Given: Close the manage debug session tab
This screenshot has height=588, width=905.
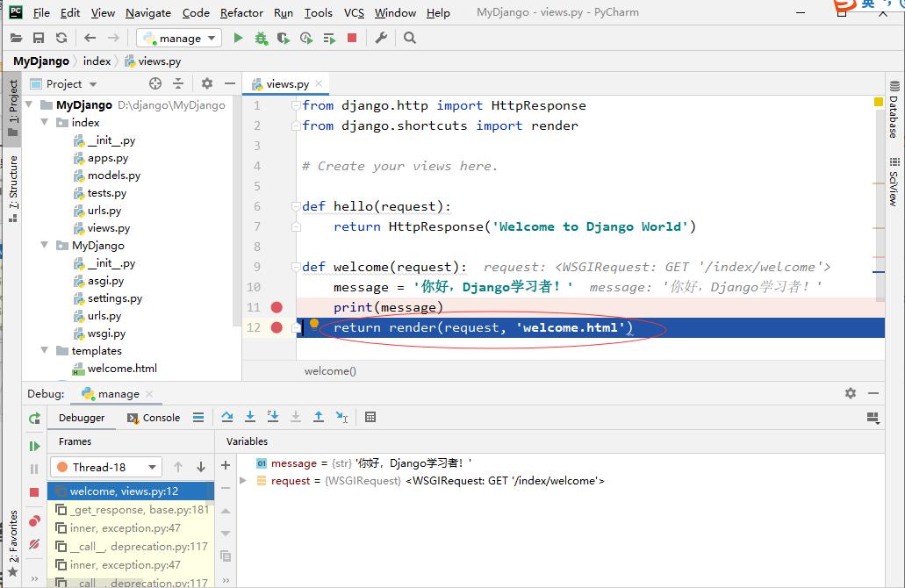Looking at the screenshot, I should click(x=149, y=393).
